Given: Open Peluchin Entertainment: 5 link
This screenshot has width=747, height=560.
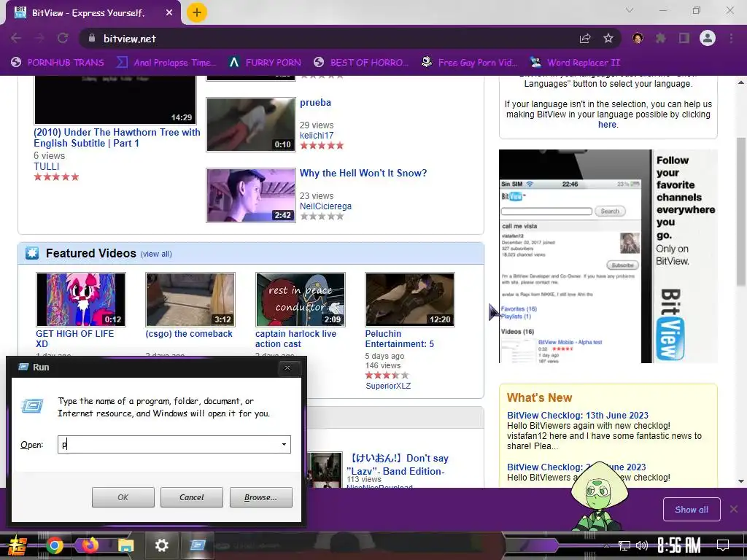Looking at the screenshot, I should point(399,338).
